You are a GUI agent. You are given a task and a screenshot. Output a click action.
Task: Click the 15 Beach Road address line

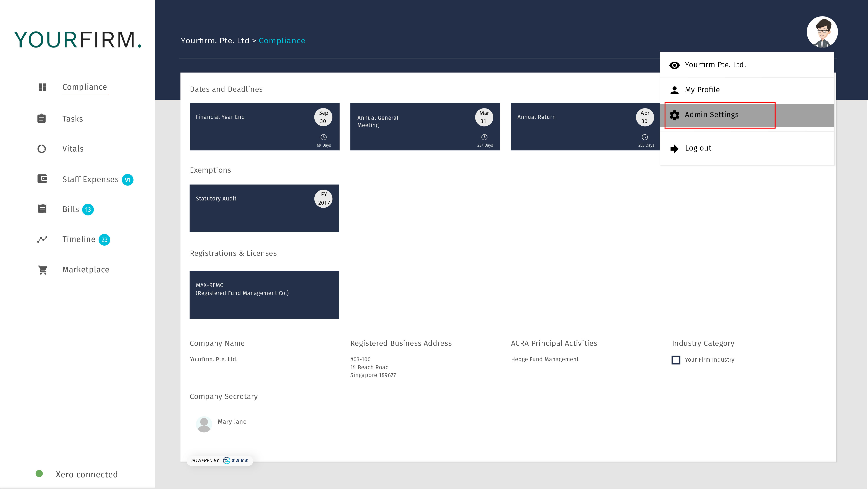point(369,367)
